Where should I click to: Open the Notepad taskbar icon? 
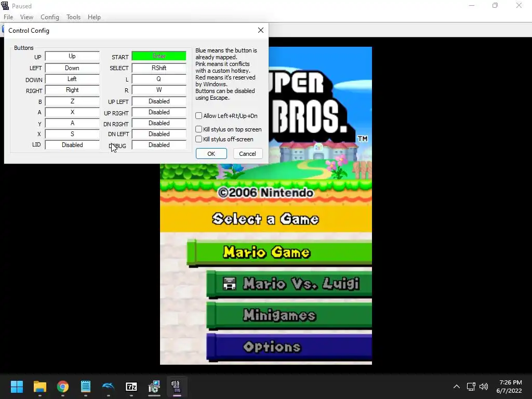[86, 387]
